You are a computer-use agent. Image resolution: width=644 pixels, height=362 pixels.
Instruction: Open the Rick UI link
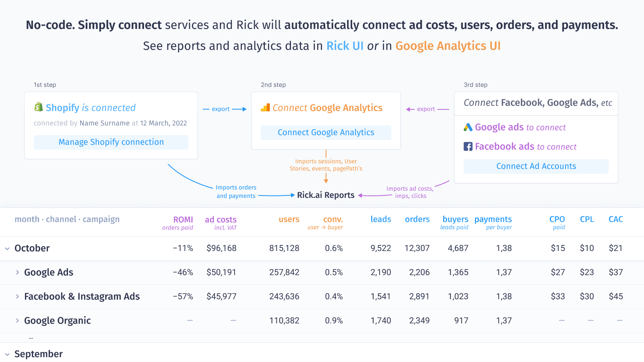coord(345,46)
